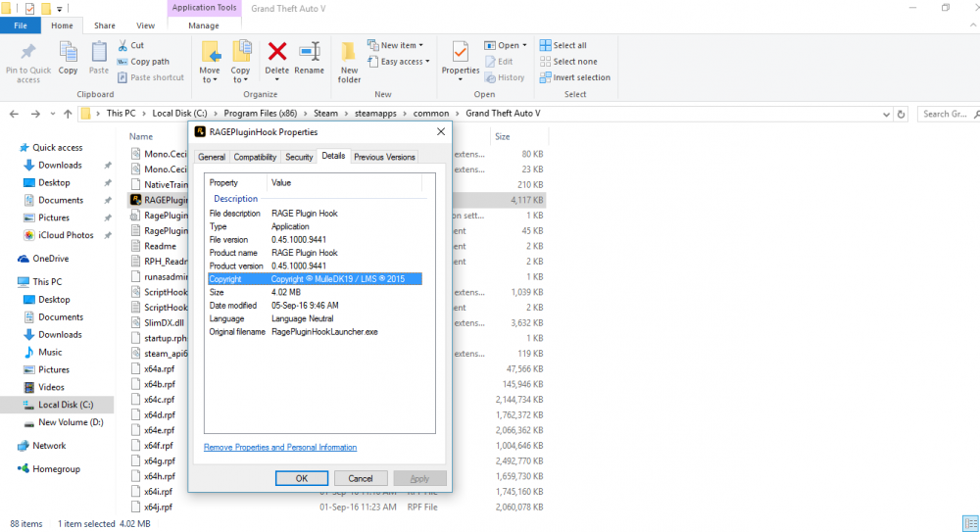Click Copy path in Clipboard group

[x=143, y=62]
